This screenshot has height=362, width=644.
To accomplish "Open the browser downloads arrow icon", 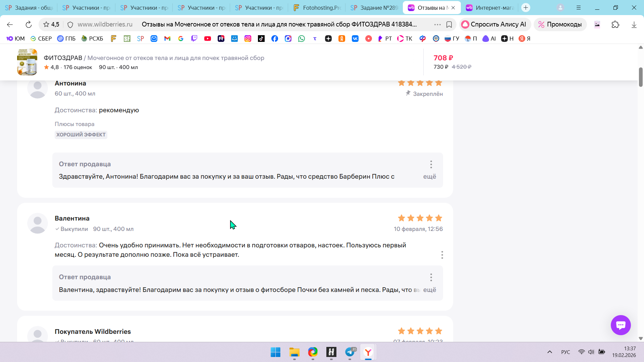I will click(x=634, y=24).
